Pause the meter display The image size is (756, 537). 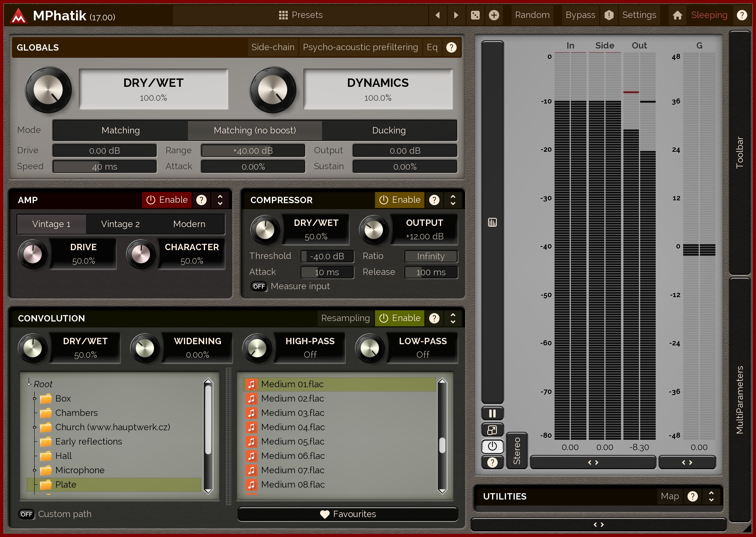pyautogui.click(x=492, y=414)
